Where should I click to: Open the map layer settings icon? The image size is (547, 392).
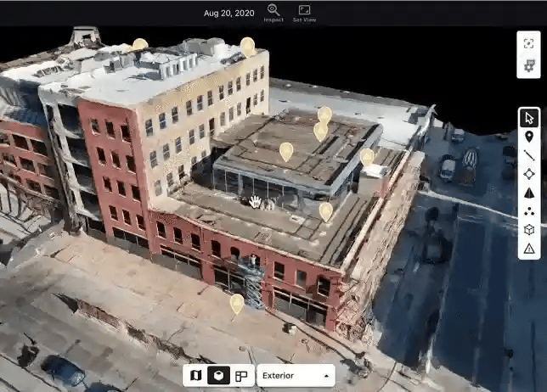tap(529, 65)
